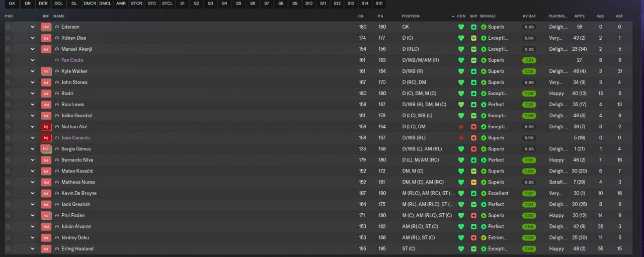Sort by the AV RAT column header

pos(529,16)
